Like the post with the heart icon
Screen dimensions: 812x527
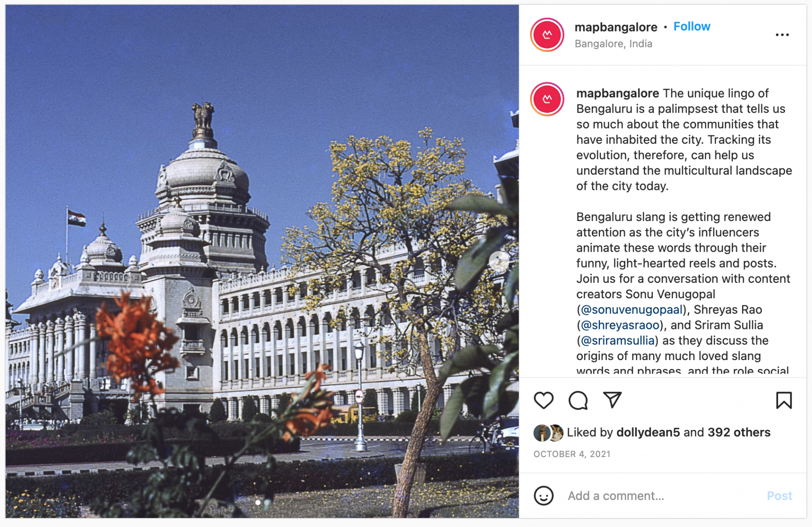click(x=544, y=400)
